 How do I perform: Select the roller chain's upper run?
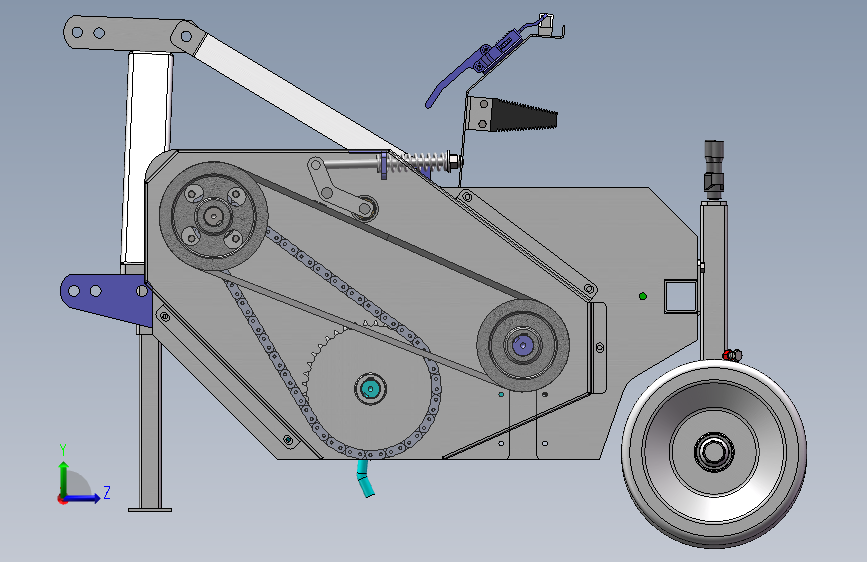pos(347,289)
